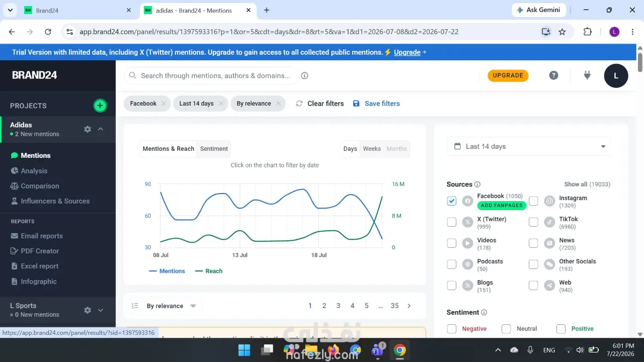Go to results page 3
Image resolution: width=644 pixels, height=362 pixels.
pos(339,306)
